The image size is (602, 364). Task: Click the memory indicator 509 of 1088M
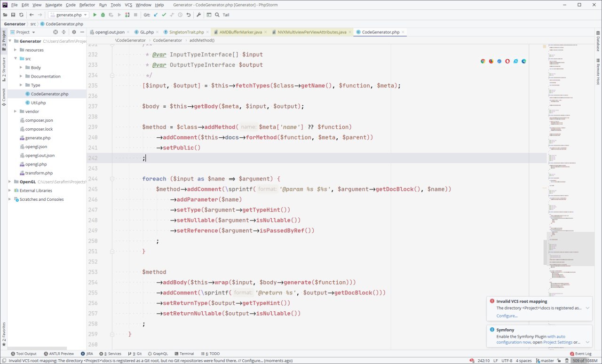coord(585,361)
